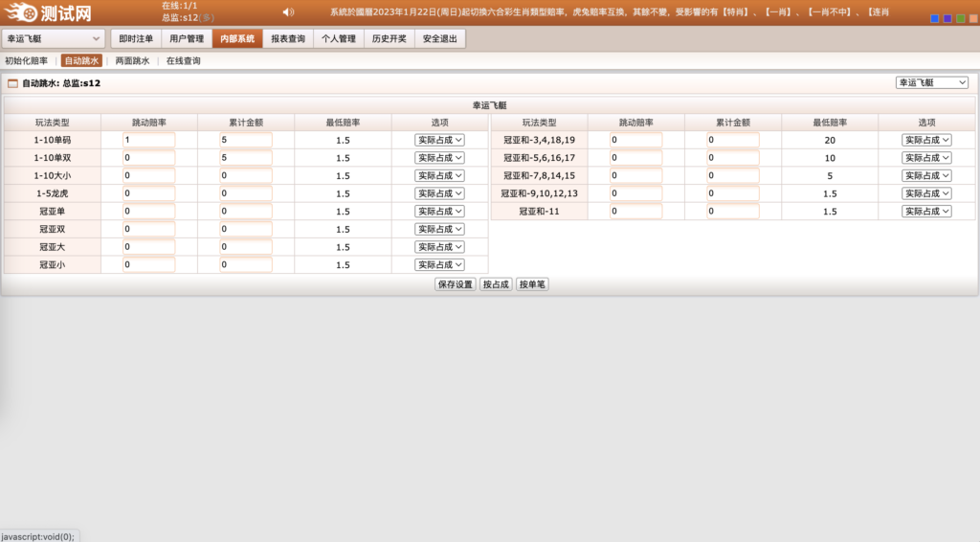Screen dimensions: 980x542
Task: Click 安全退出 to log out
Action: click(439, 38)
